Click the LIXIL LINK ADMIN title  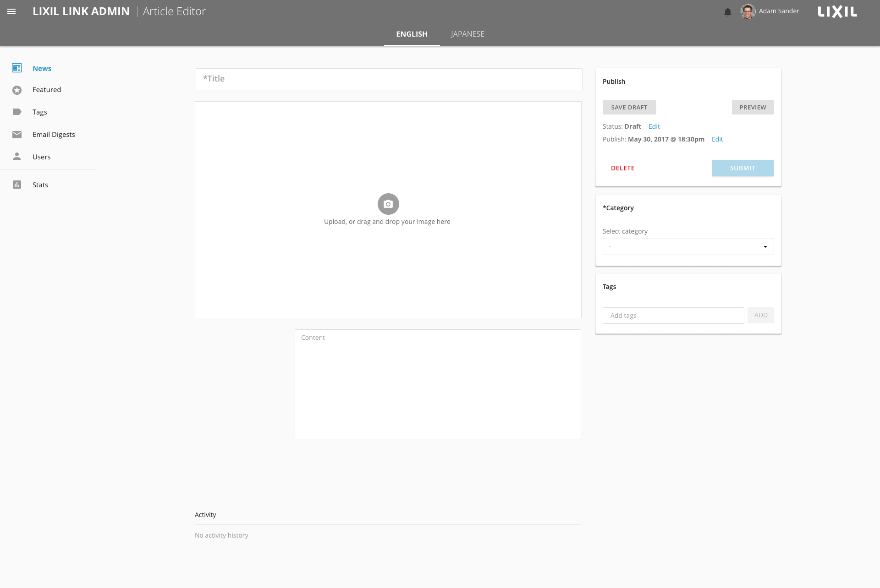(x=81, y=11)
